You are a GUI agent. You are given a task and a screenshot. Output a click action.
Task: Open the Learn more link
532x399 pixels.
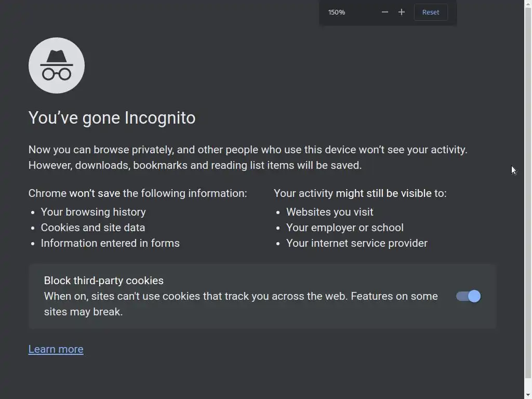pyautogui.click(x=56, y=349)
